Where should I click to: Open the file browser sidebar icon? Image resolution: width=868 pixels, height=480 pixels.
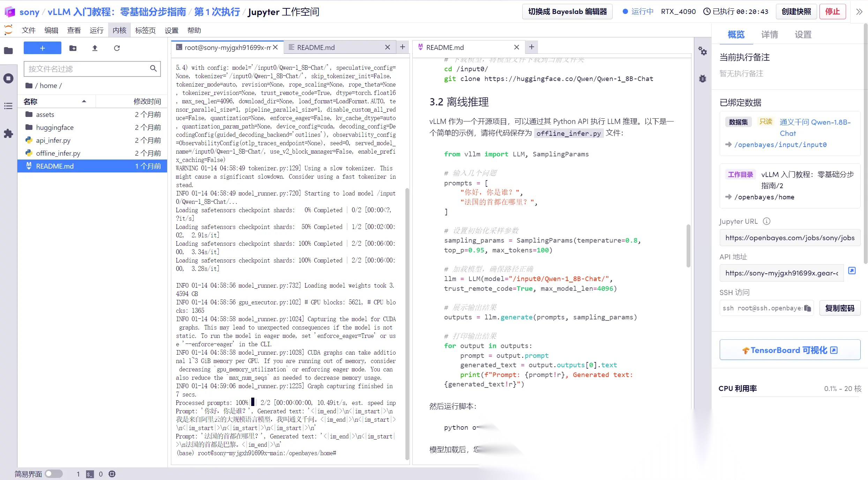point(8,51)
